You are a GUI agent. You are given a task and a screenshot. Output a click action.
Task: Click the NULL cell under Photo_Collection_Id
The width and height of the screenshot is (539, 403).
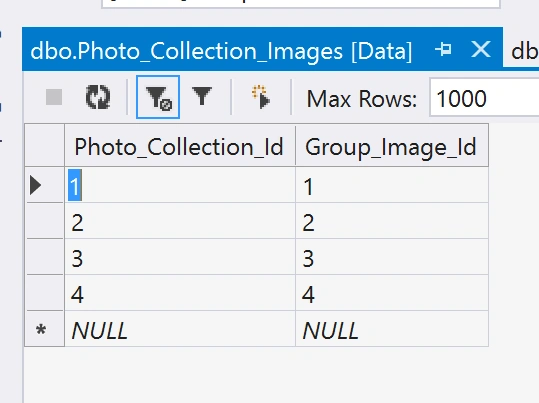click(x=180, y=329)
